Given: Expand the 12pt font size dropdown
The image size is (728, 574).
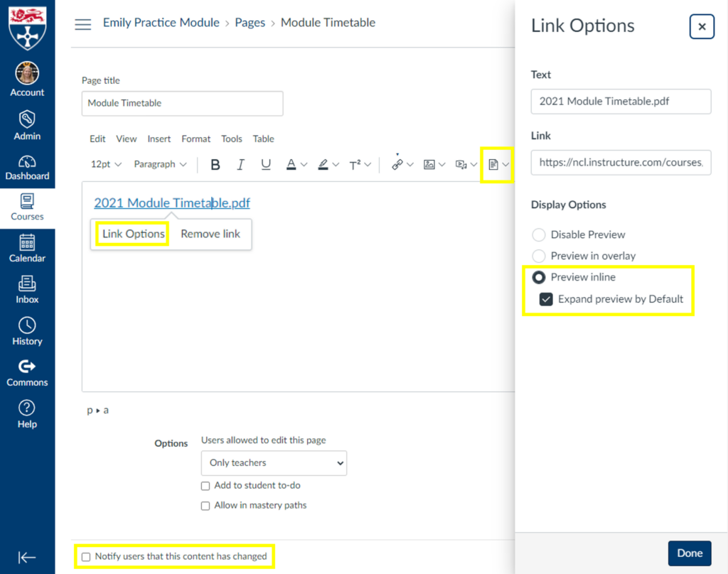Looking at the screenshot, I should (x=106, y=164).
